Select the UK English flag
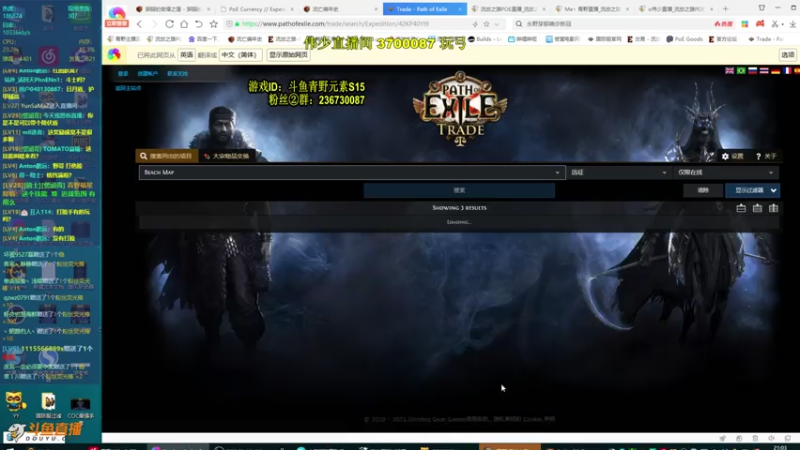This screenshot has height=450, width=800. 730,70
